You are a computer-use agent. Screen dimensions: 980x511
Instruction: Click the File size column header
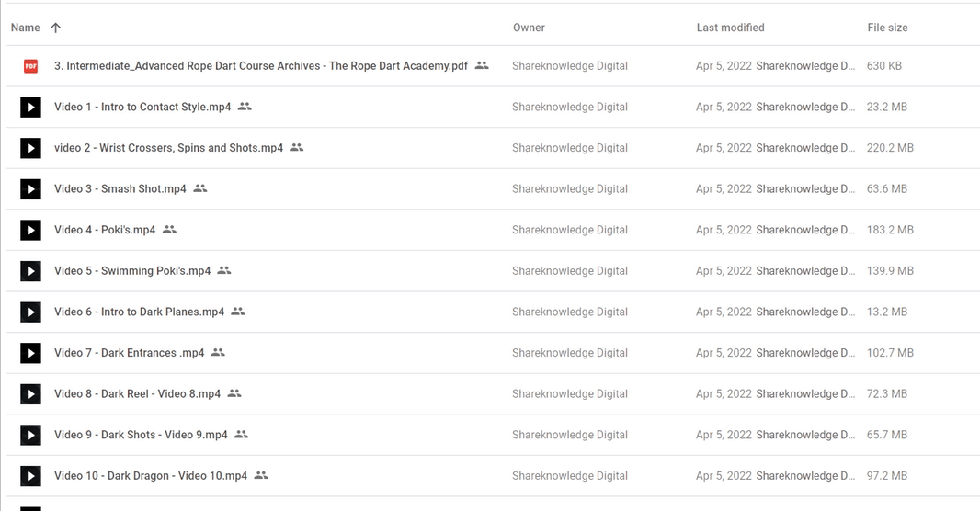tap(887, 28)
